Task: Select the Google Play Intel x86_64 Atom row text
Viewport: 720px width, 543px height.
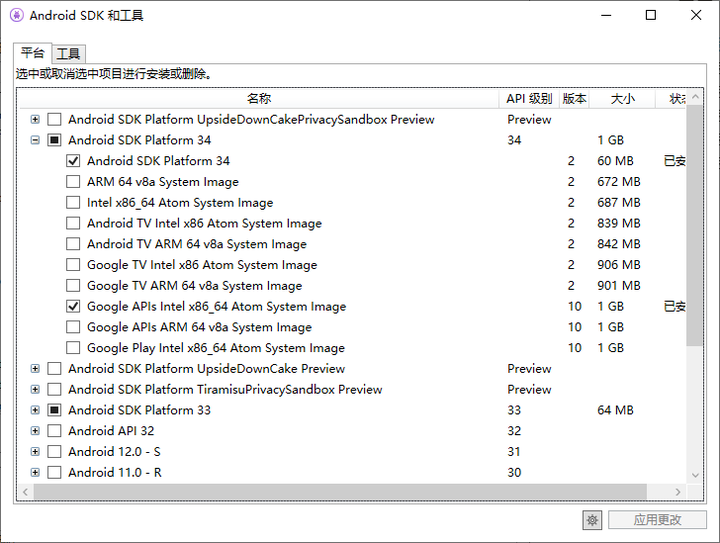Action: (x=216, y=348)
